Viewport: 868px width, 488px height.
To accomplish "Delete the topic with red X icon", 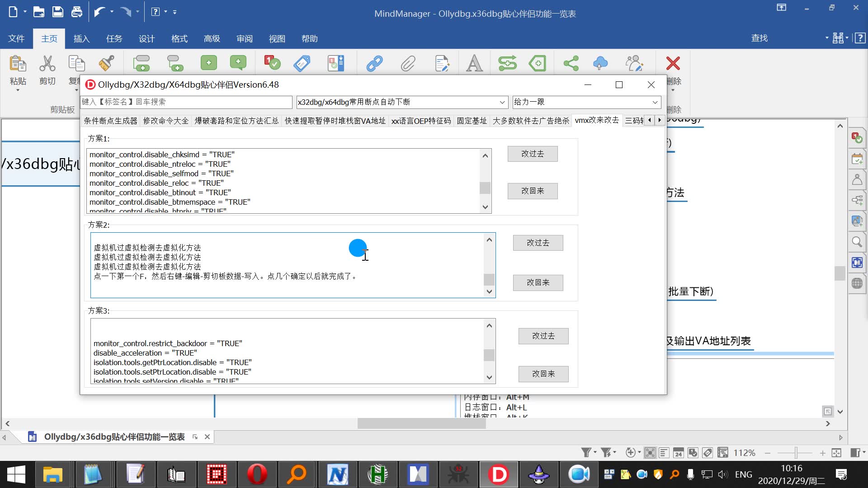I will point(673,63).
